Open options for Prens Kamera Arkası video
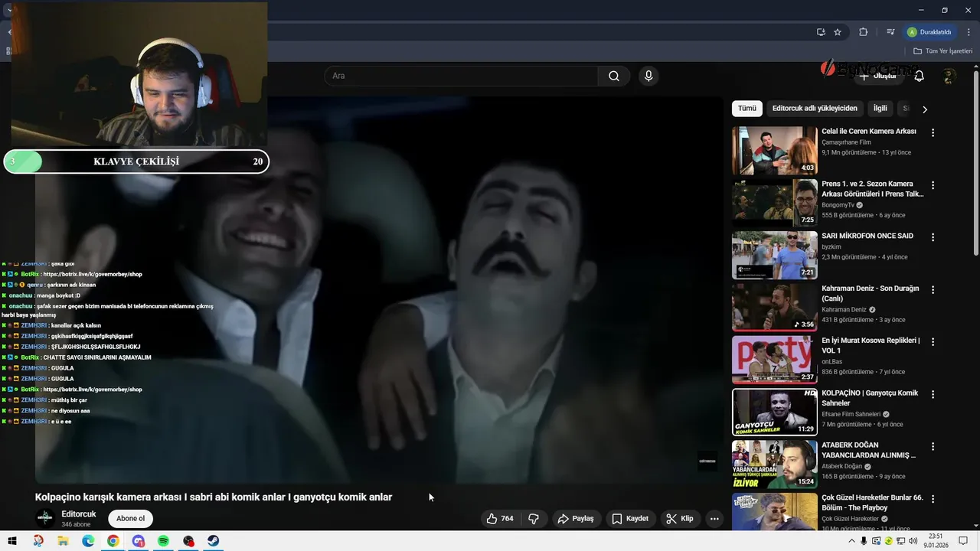This screenshot has height=551, width=980. tap(933, 185)
